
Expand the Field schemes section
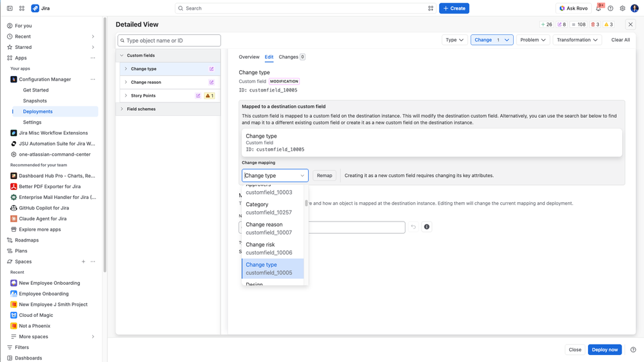pyautogui.click(x=122, y=109)
